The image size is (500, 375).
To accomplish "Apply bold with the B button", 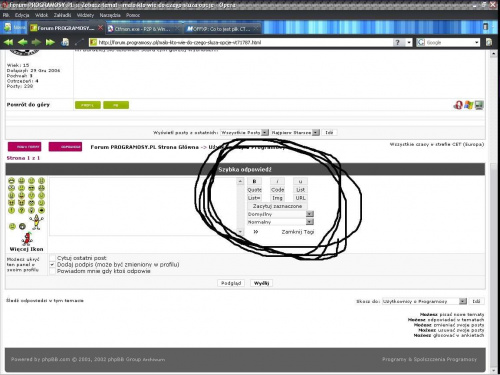I will point(254,181).
